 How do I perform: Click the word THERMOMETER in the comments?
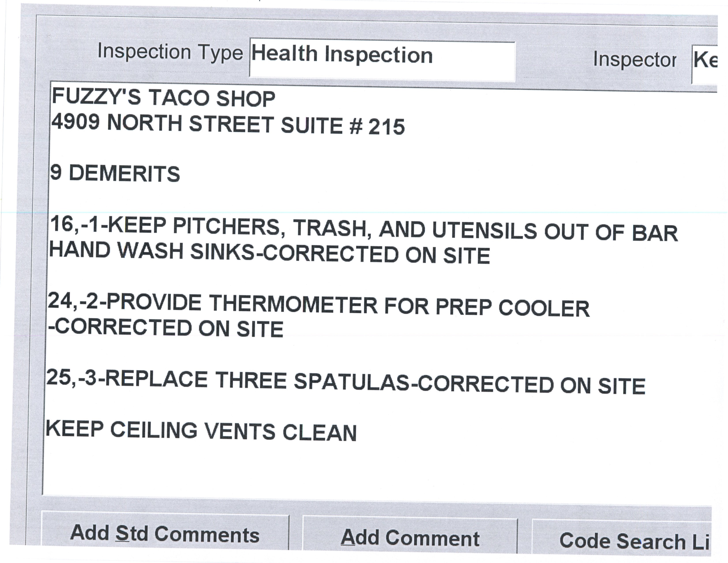pos(293,304)
